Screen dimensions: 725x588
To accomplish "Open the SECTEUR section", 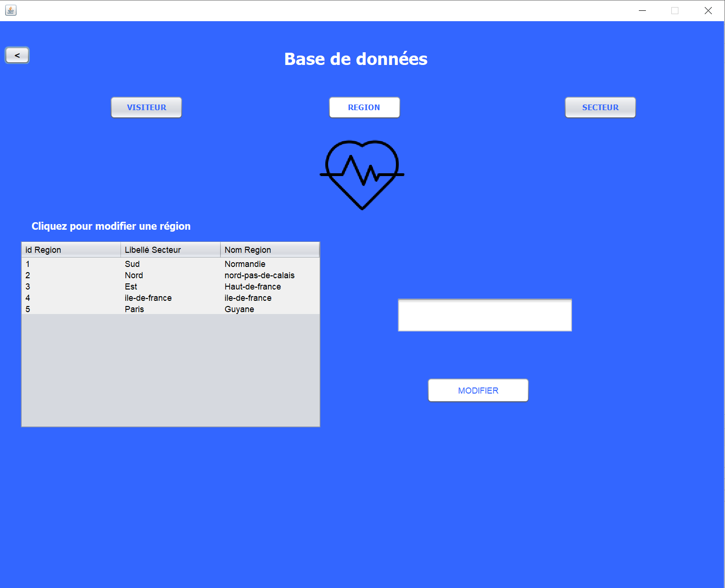I will coord(600,107).
